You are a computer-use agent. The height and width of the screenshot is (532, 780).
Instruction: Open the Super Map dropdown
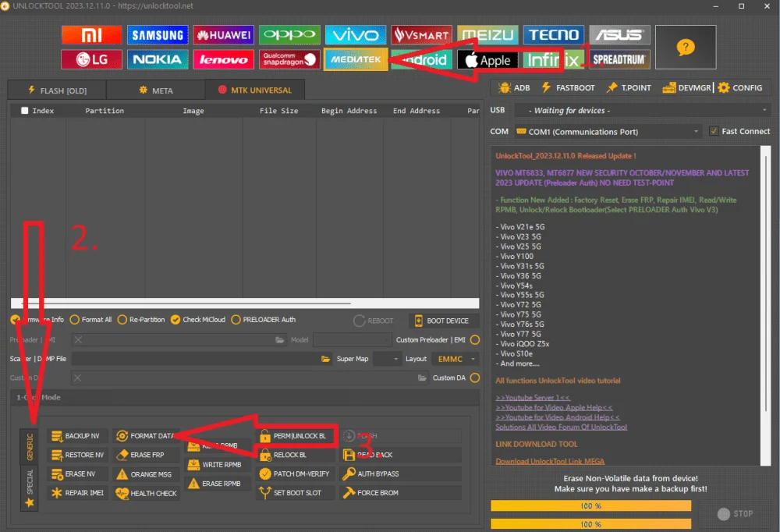(387, 359)
